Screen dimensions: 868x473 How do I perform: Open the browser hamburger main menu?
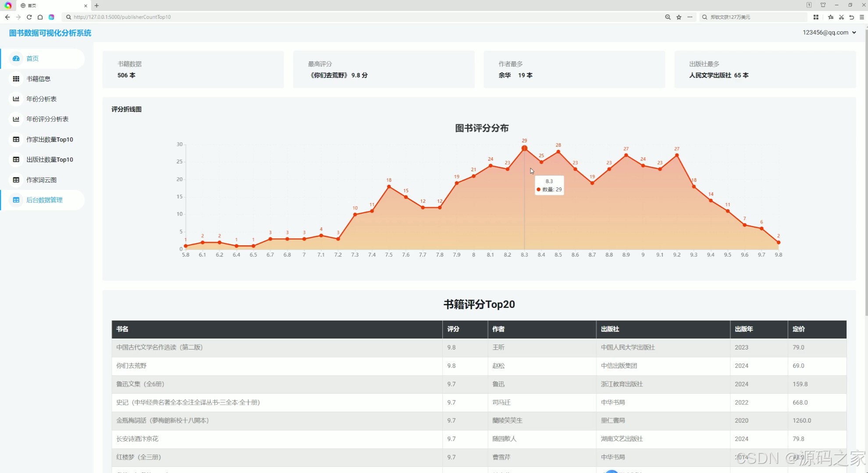click(x=861, y=17)
